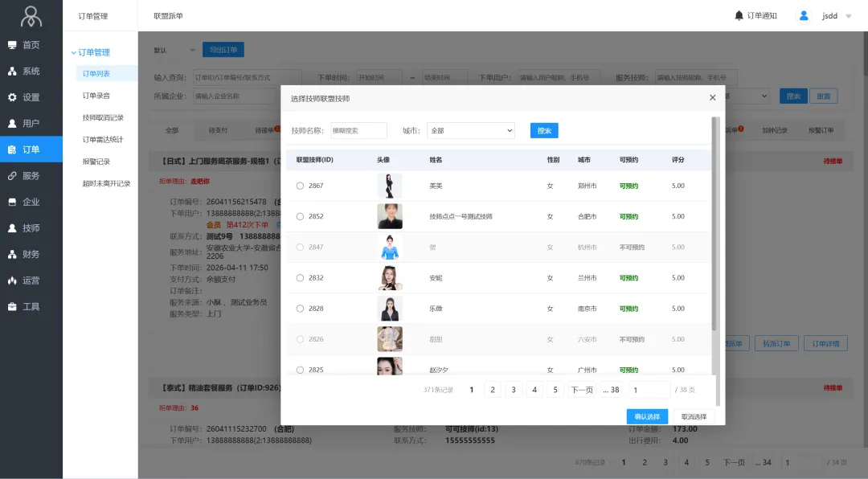Click the cancel selection button

(x=694, y=416)
